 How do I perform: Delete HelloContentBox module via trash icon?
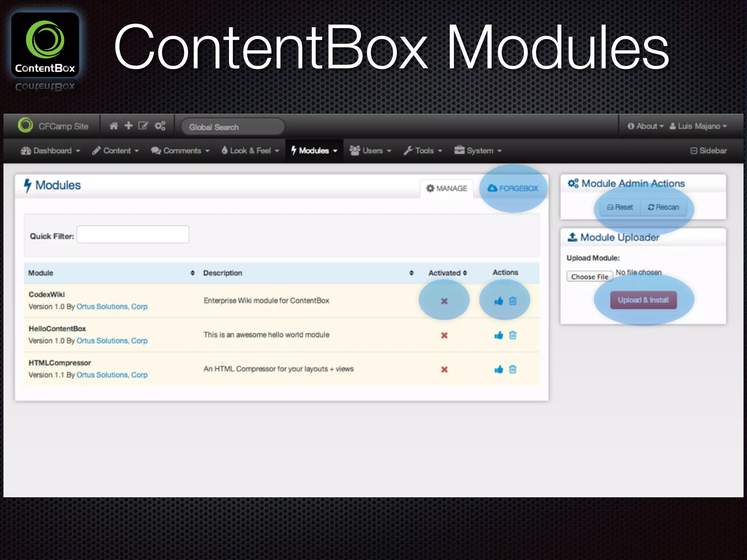point(513,335)
